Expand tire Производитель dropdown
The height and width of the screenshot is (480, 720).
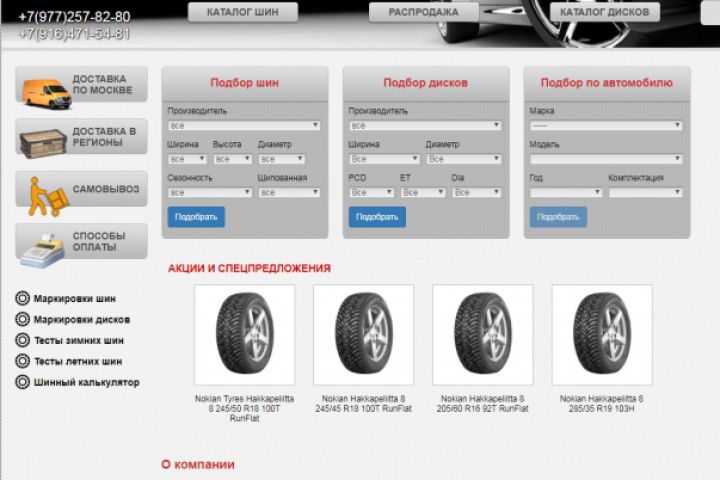point(244,125)
